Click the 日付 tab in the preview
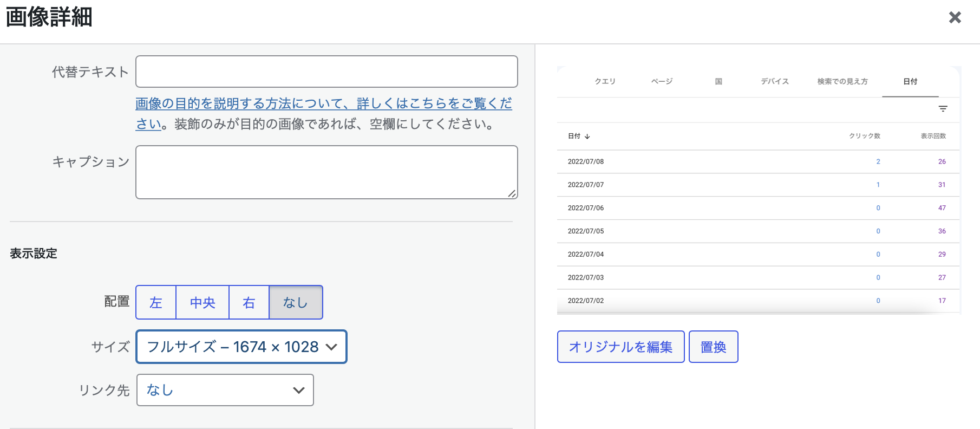The width and height of the screenshot is (980, 429). point(910,81)
